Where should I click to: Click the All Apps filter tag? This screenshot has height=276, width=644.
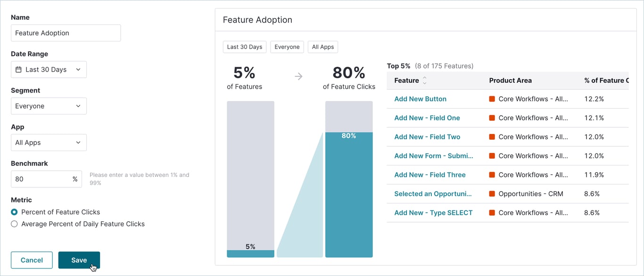tap(323, 47)
